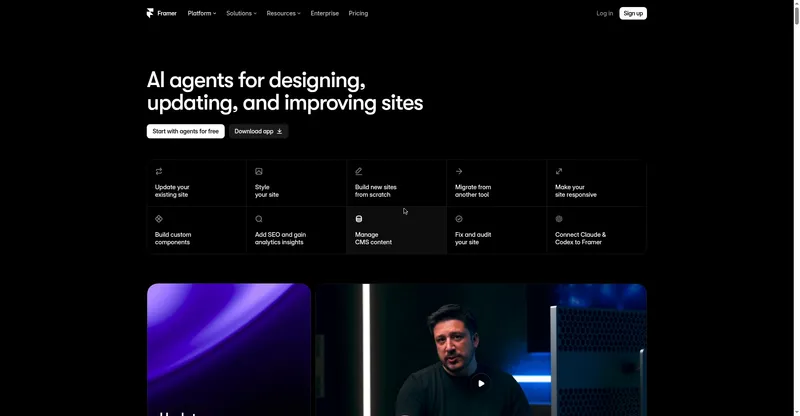Click the arrow icon for Migrate from another tool

[459, 172]
